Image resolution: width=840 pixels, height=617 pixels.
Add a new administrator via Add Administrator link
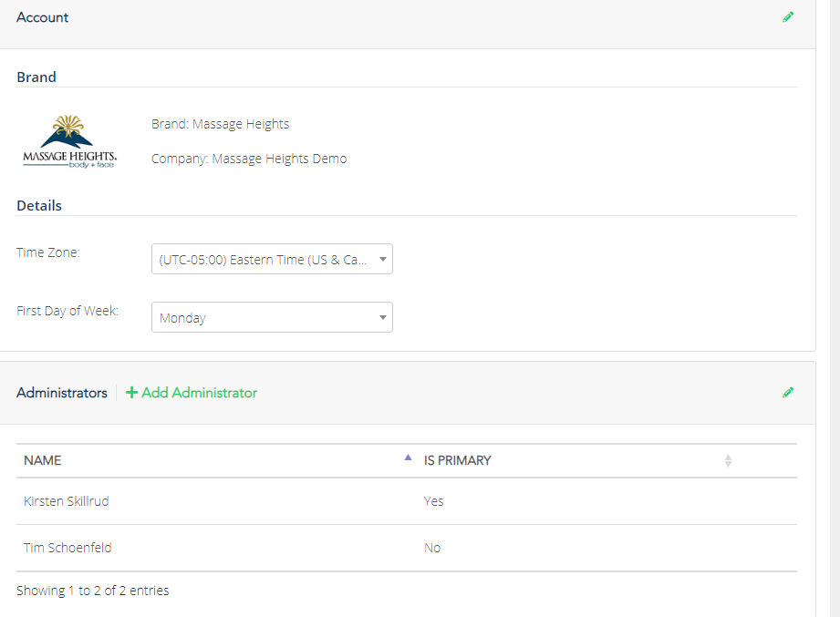199,393
